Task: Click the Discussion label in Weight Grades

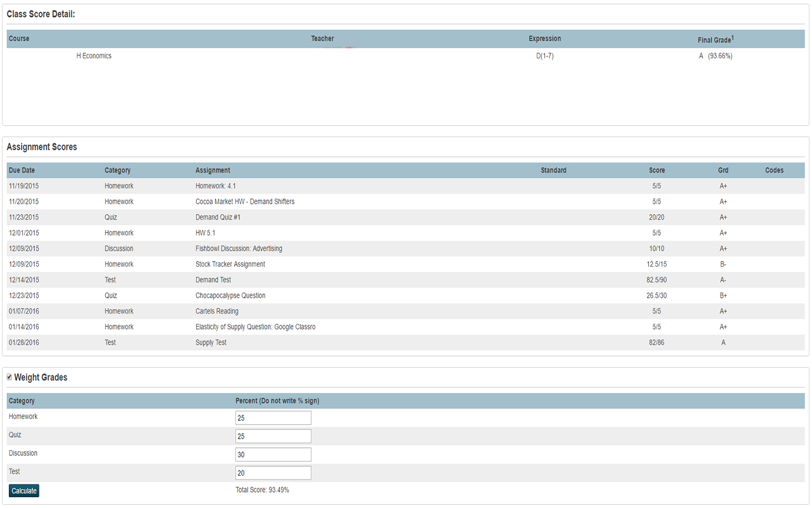Action: 23,453
